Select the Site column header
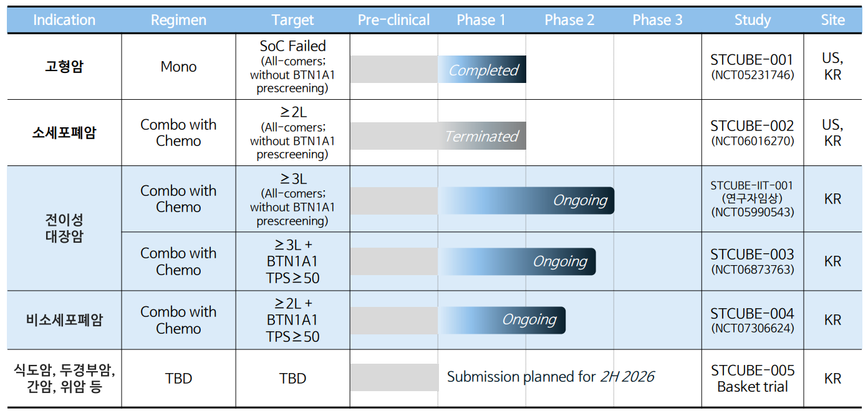868x413 pixels. click(832, 20)
